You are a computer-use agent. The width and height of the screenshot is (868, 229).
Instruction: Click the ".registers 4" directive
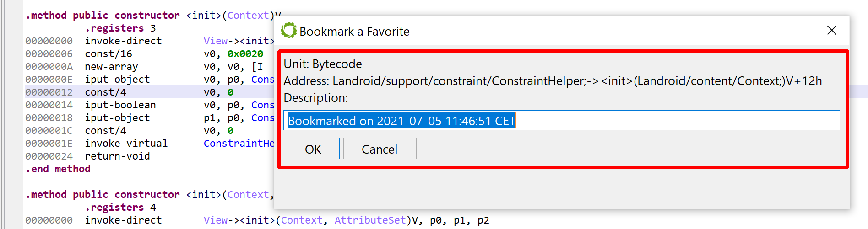pos(120,208)
